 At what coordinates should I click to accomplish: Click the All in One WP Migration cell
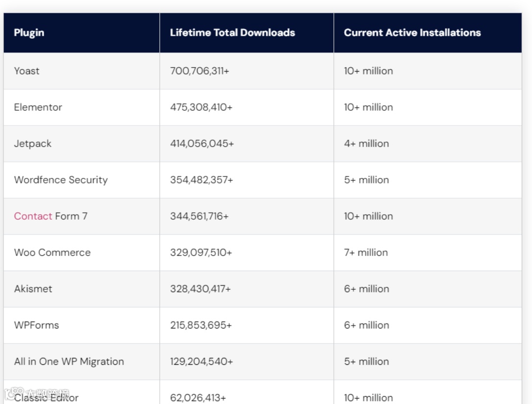(x=69, y=361)
